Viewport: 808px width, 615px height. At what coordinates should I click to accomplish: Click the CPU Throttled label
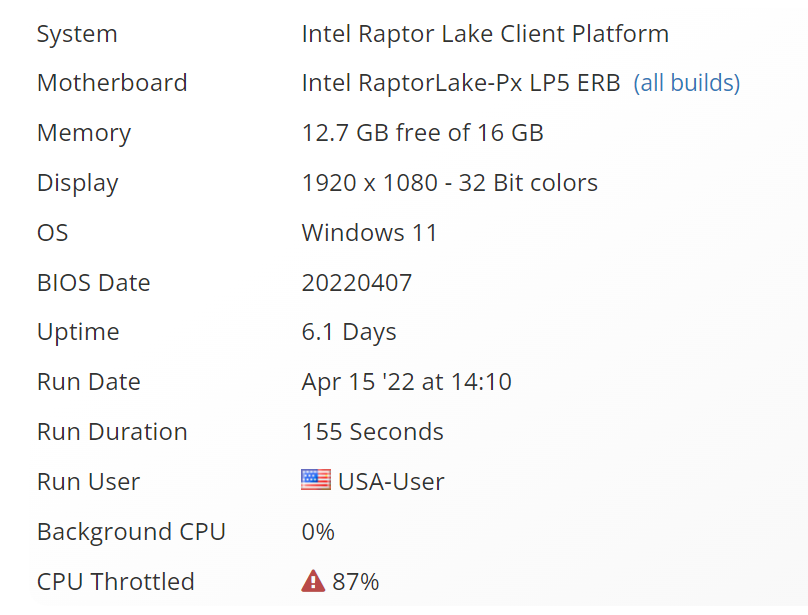tap(115, 582)
